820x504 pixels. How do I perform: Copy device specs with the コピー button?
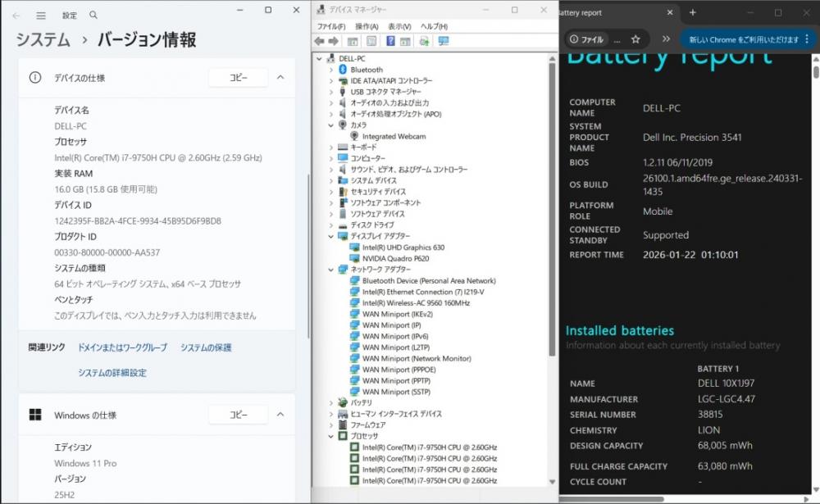pyautogui.click(x=239, y=77)
